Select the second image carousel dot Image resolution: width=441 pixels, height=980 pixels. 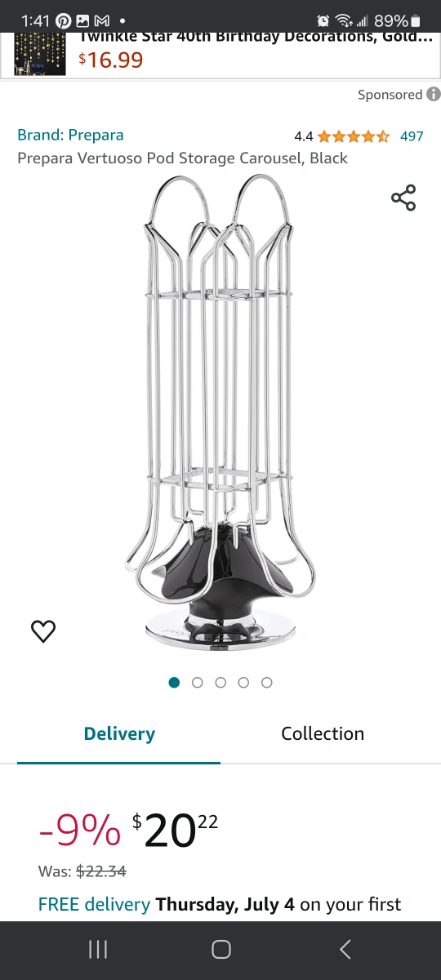coord(197,683)
